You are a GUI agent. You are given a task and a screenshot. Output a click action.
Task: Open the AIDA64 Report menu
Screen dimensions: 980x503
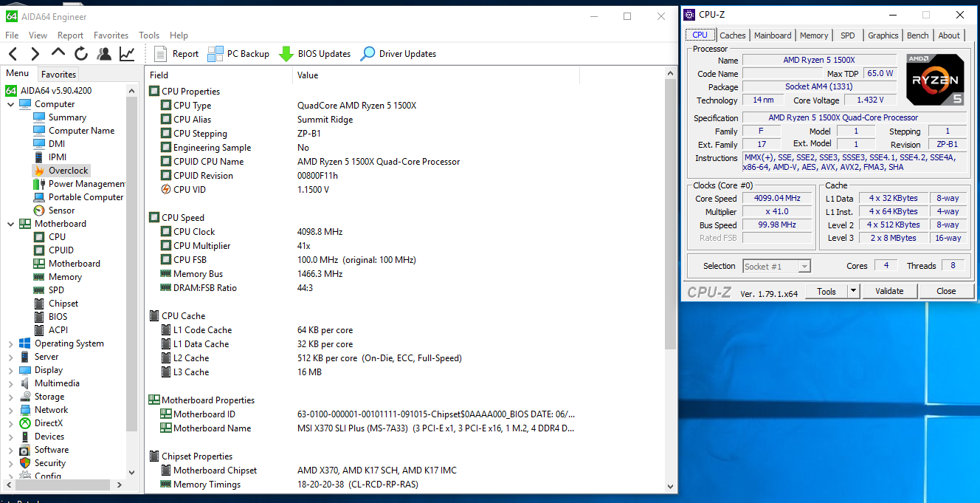click(70, 35)
